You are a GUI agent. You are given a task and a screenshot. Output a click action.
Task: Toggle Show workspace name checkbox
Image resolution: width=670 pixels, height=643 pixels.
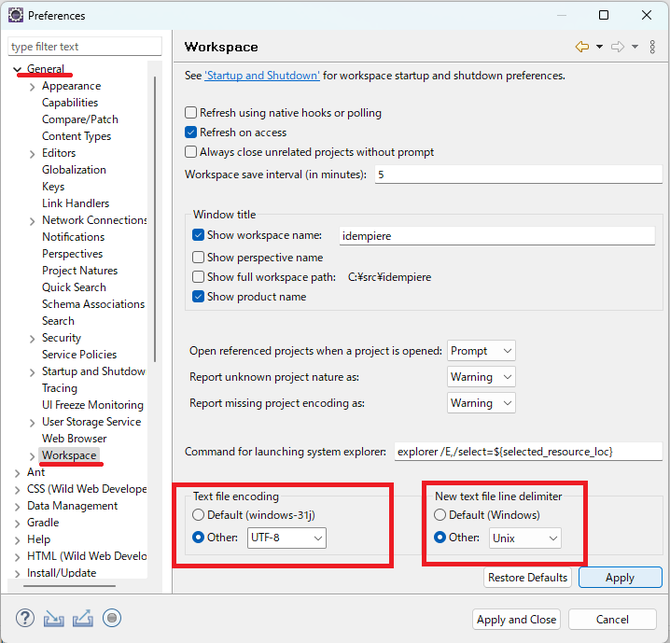pyautogui.click(x=198, y=235)
